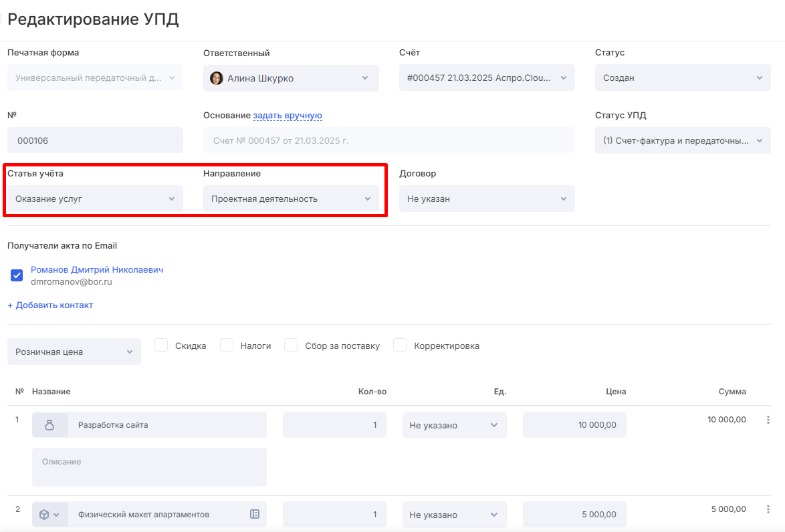
Task: Open the Романов Дмитрий Николаевич contact link
Action: (96, 269)
